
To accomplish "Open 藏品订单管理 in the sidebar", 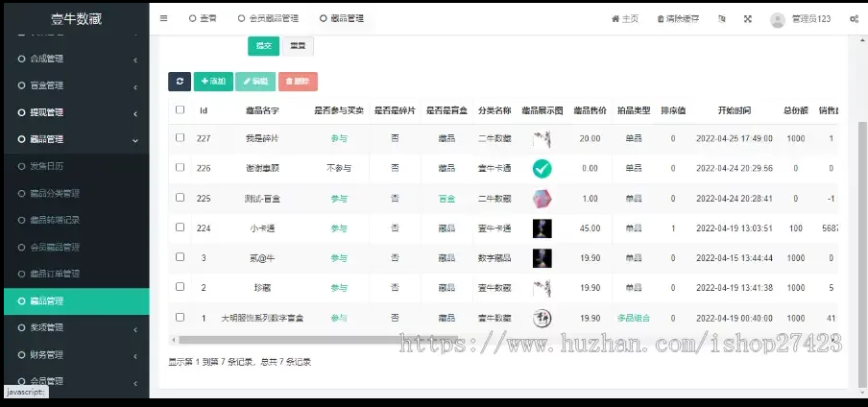I will click(55, 274).
